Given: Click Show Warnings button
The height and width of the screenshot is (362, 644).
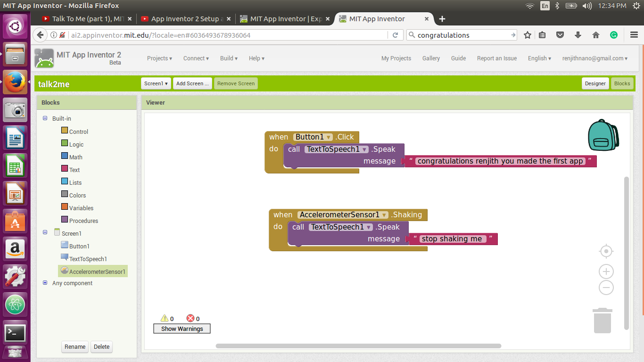Looking at the screenshot, I should click(182, 329).
